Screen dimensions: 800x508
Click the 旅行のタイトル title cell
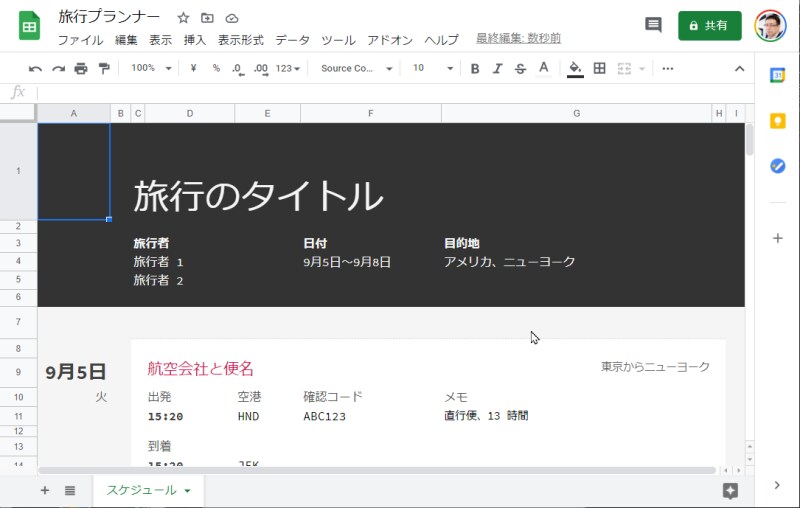(x=258, y=196)
